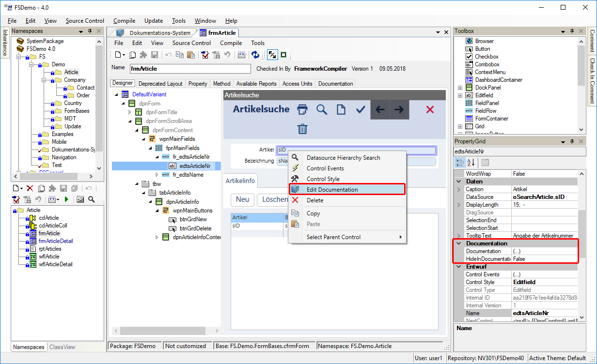
Task: Select the FormContainer control in Toolbox
Action: coord(491,119)
